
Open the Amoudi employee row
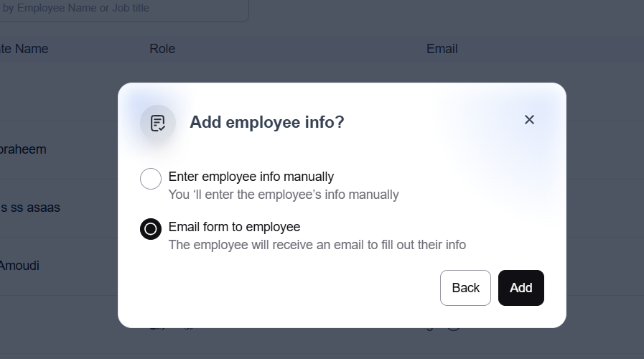pyautogui.click(x=19, y=266)
